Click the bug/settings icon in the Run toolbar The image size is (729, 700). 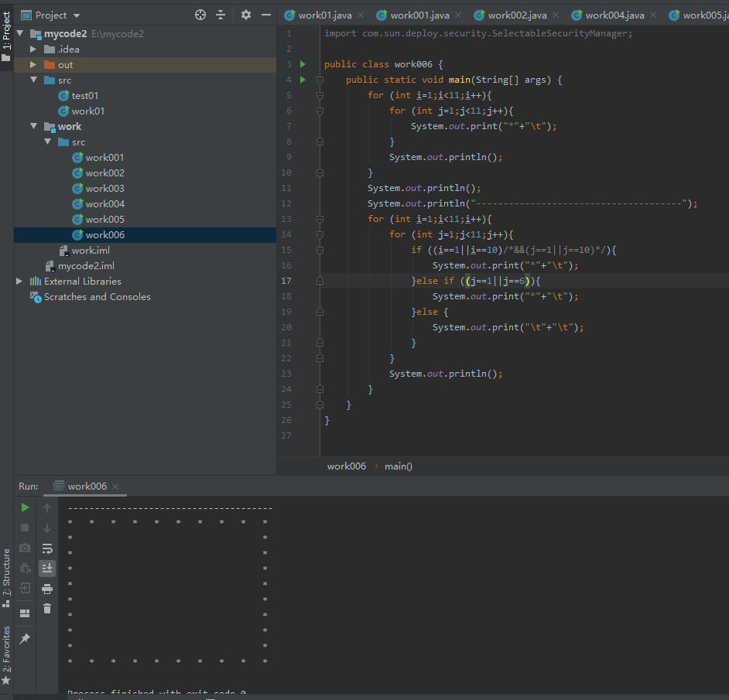tap(25, 568)
